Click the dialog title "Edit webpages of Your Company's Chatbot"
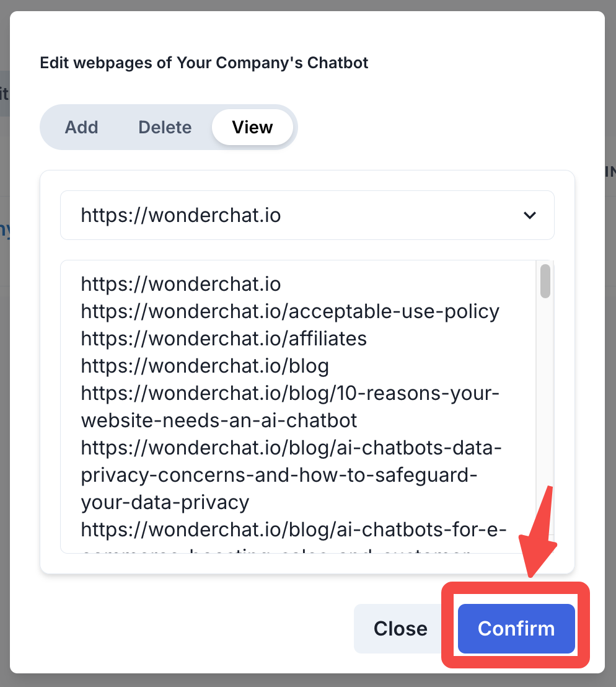Image resolution: width=616 pixels, height=687 pixels. [x=204, y=63]
